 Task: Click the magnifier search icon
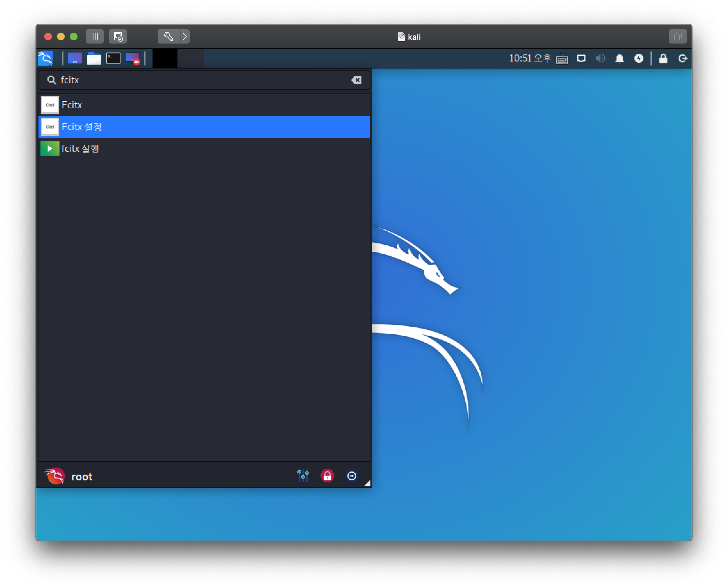pyautogui.click(x=52, y=80)
